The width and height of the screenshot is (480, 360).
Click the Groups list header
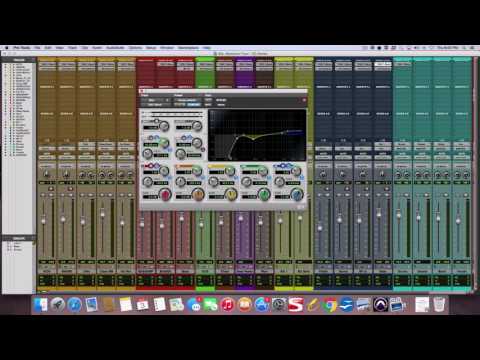tap(19, 238)
